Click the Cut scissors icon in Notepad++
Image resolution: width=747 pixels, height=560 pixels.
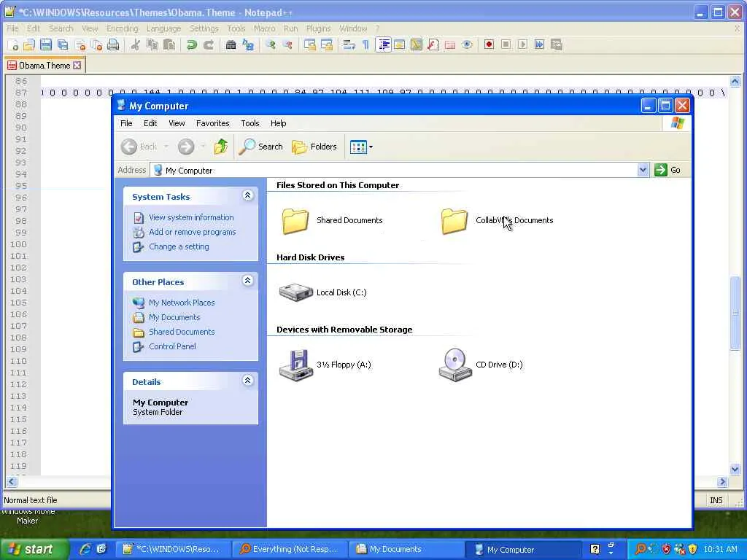tap(136, 44)
